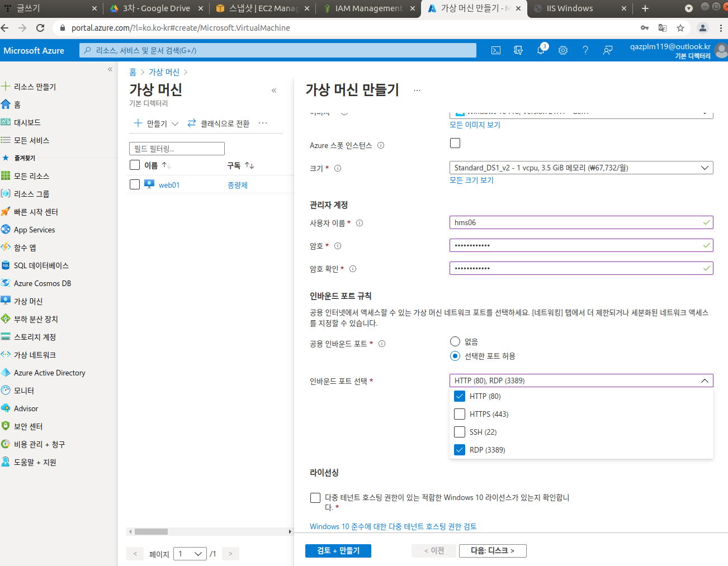Viewport: 728px width, 566px height.
Task: Tick the Azure 스팟 인스턴스 checkbox
Action: point(455,143)
